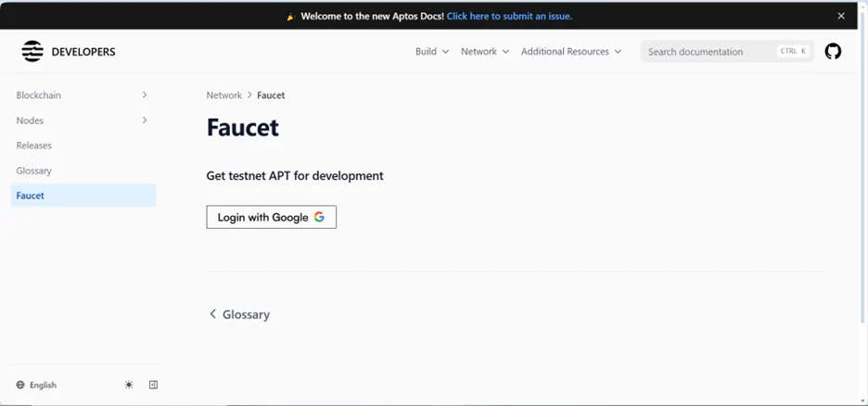Screen dimensions: 868x406
Task: Follow 'Click here to submit an issue' link
Action: pyautogui.click(x=509, y=16)
